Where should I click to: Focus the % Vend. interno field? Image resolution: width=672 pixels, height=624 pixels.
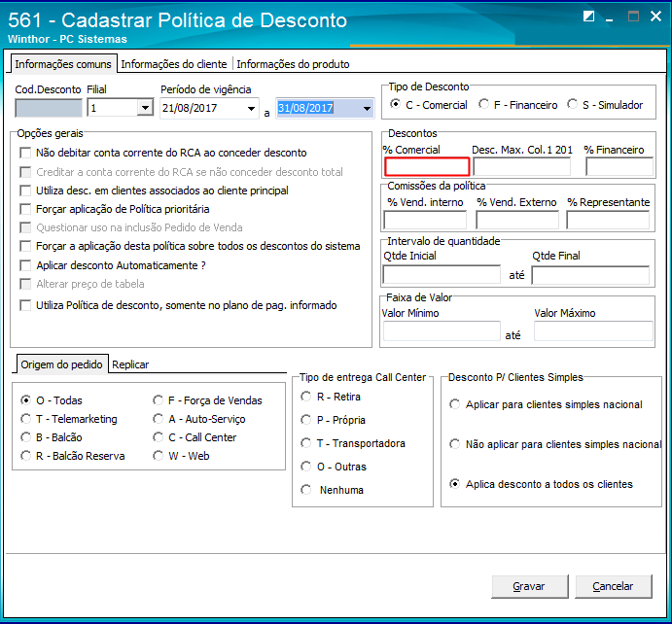click(x=425, y=220)
